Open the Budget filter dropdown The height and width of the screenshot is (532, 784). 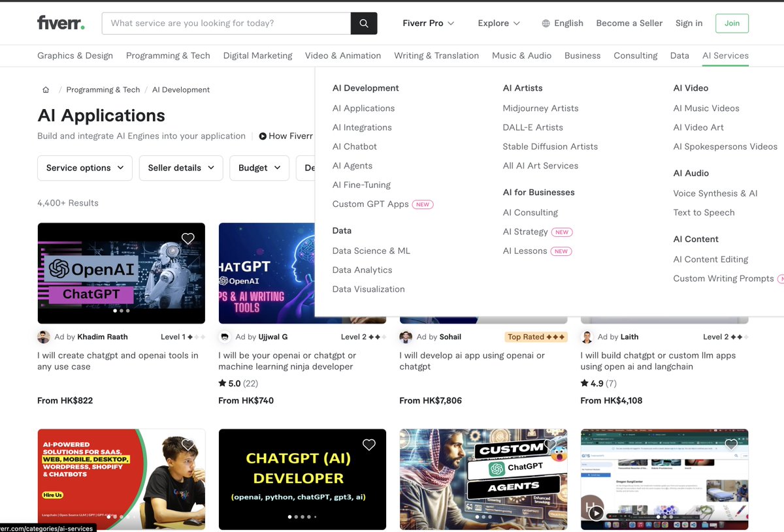pyautogui.click(x=259, y=168)
